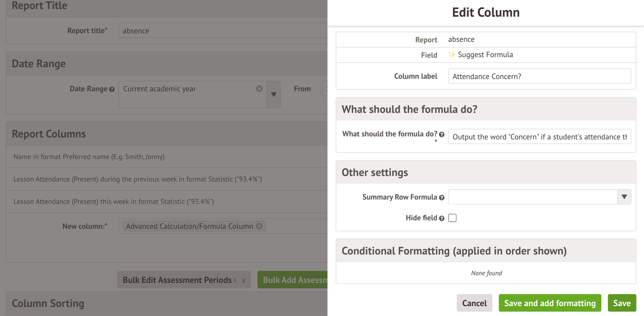Click the green Save button
Screen dimensions: 644x316
click(622, 303)
